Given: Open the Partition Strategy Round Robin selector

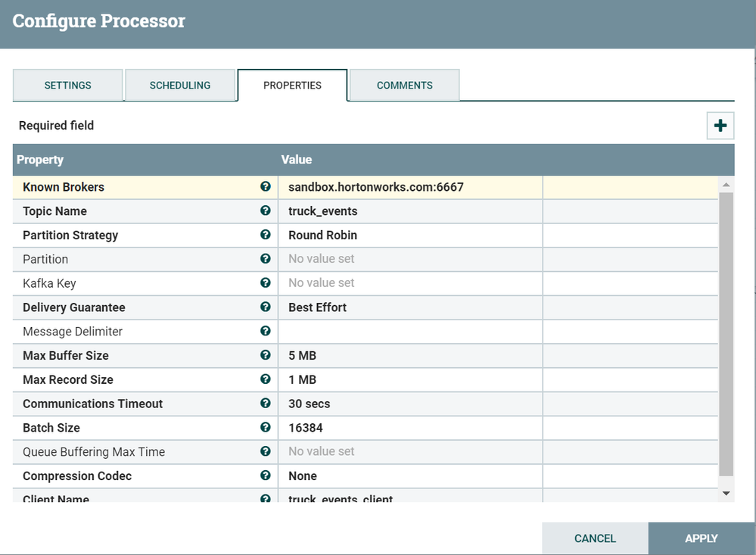Looking at the screenshot, I should tap(409, 235).
